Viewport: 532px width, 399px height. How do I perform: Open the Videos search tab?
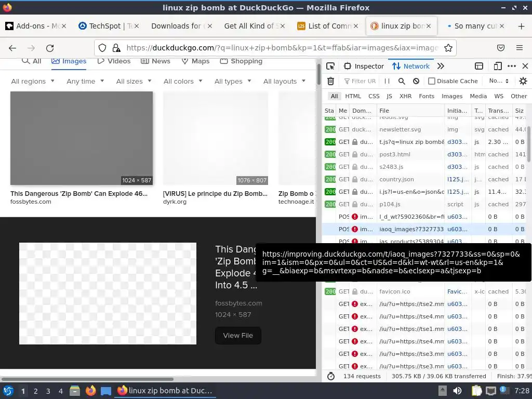pyautogui.click(x=114, y=61)
